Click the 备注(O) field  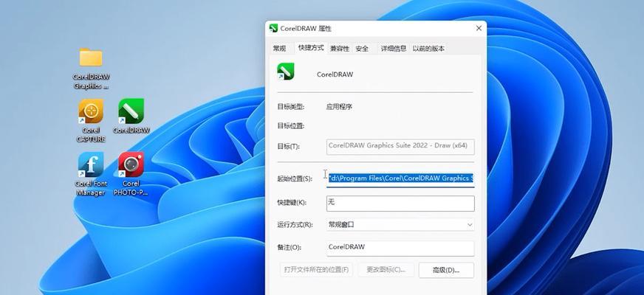click(400, 249)
